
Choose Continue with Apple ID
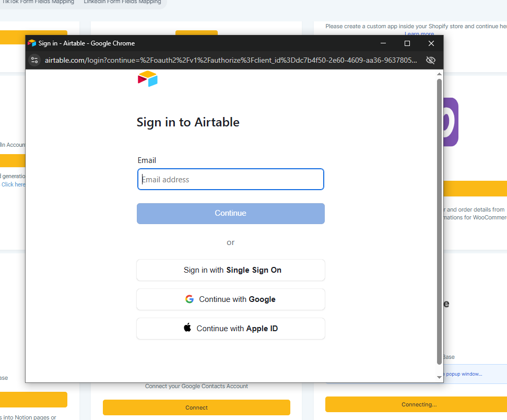[231, 329]
